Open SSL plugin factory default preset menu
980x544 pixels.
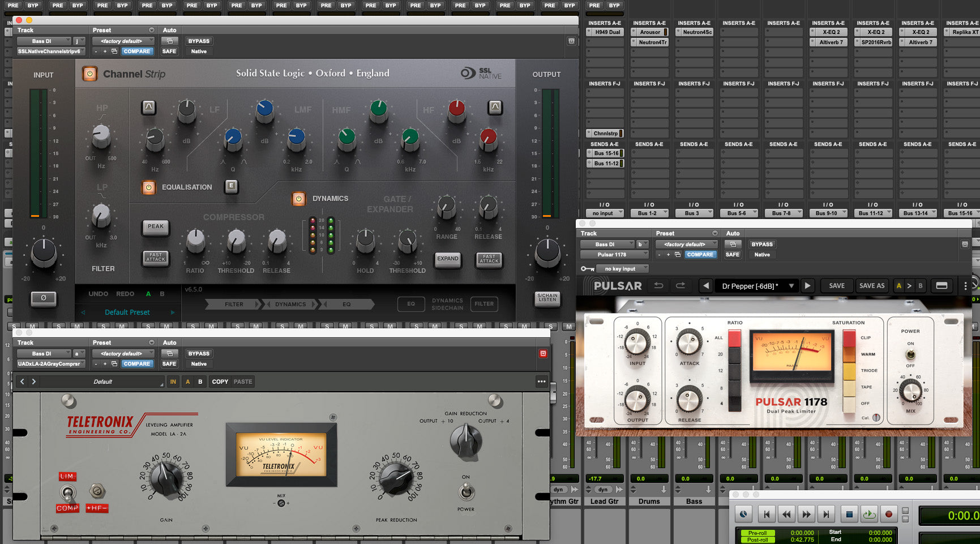[123, 41]
